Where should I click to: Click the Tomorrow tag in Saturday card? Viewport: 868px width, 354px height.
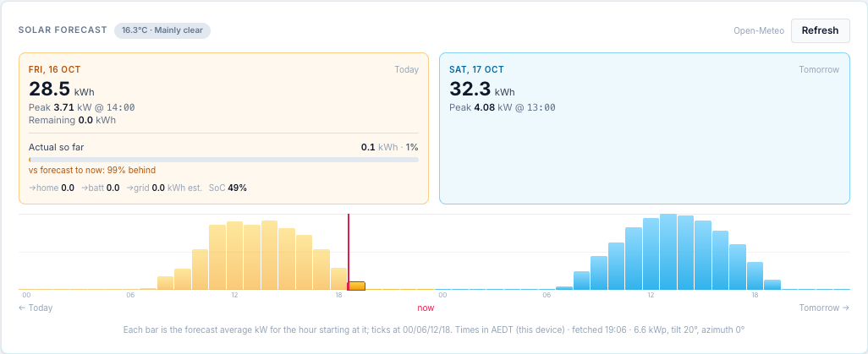[819, 69]
